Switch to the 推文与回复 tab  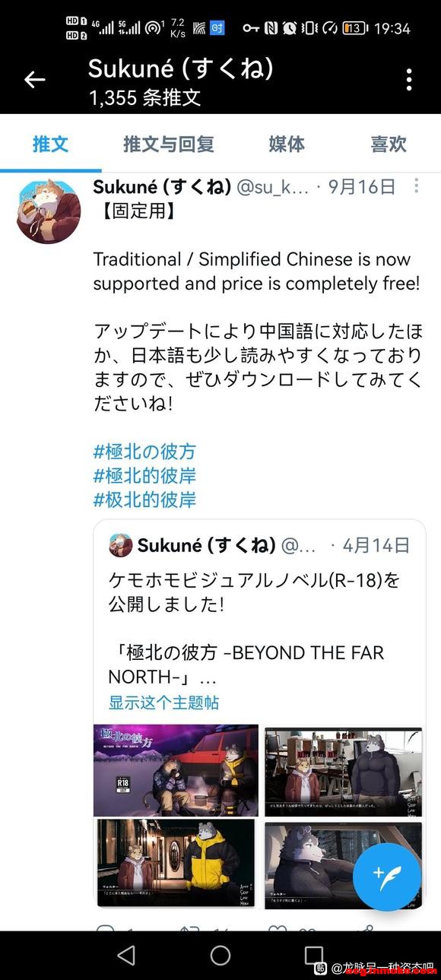pyautogui.click(x=169, y=144)
